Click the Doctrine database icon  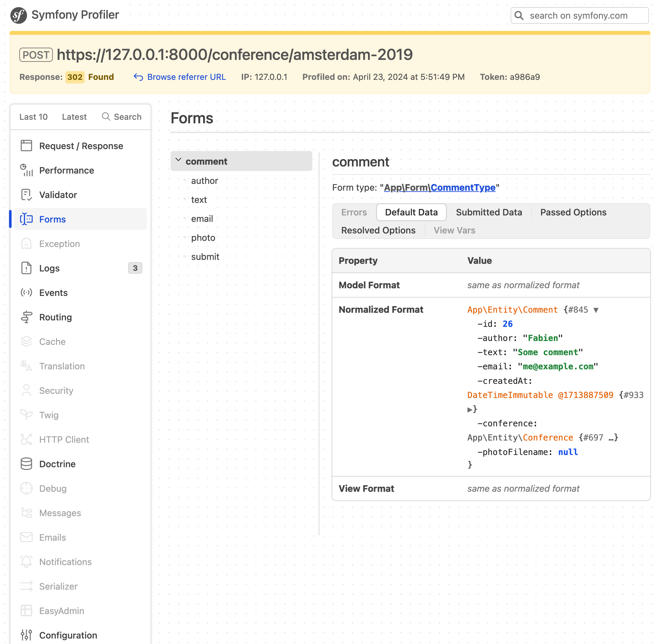pos(26,464)
